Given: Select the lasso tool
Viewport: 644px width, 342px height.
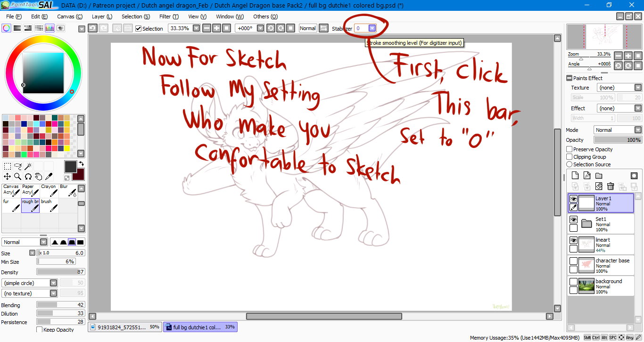Looking at the screenshot, I should (x=18, y=166).
